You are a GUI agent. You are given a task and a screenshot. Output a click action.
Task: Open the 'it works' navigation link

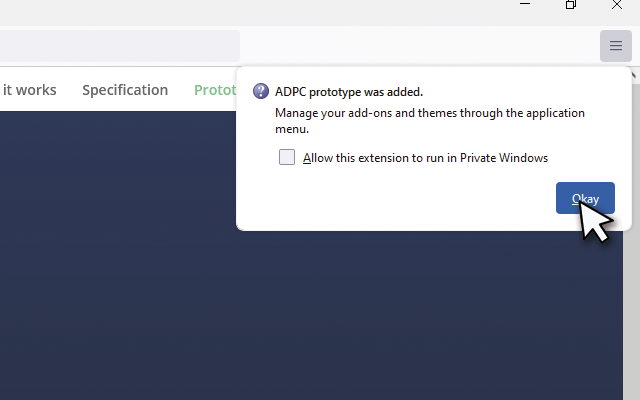[29, 90]
